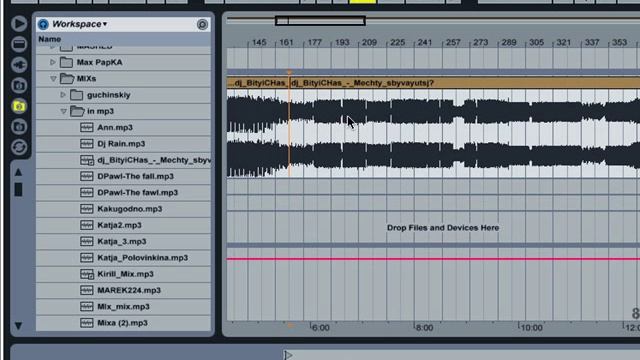This screenshot has height=360, width=640.
Task: Click the audio file icon beside Ann.mp3
Action: pyautogui.click(x=87, y=127)
